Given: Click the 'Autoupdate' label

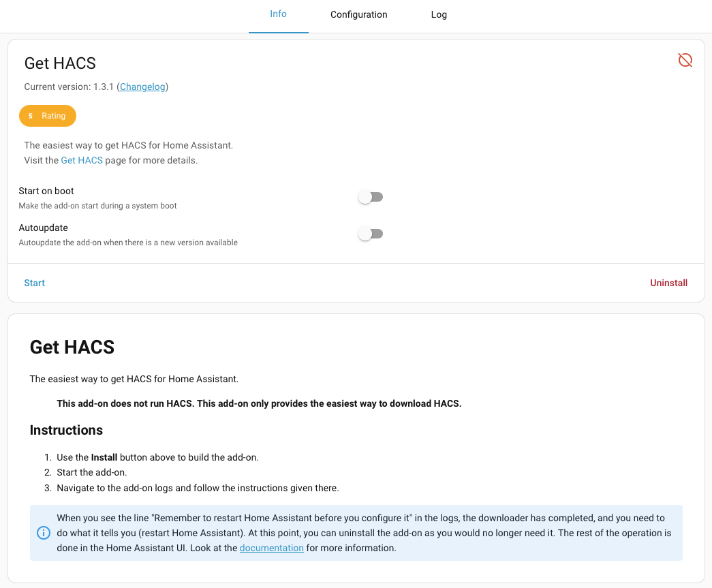Looking at the screenshot, I should click(x=43, y=228).
